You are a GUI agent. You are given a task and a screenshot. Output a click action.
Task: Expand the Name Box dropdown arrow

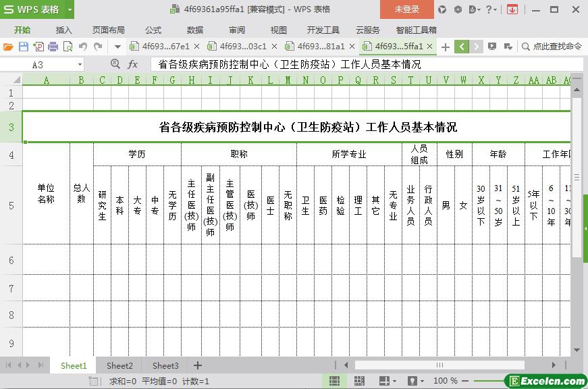pyautogui.click(x=80, y=64)
